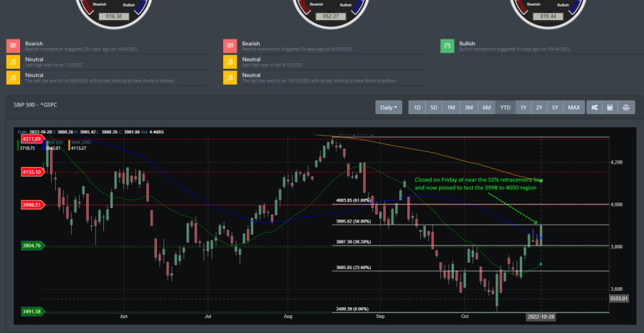Click the 3491.58 green price level tag

[x=33, y=311]
